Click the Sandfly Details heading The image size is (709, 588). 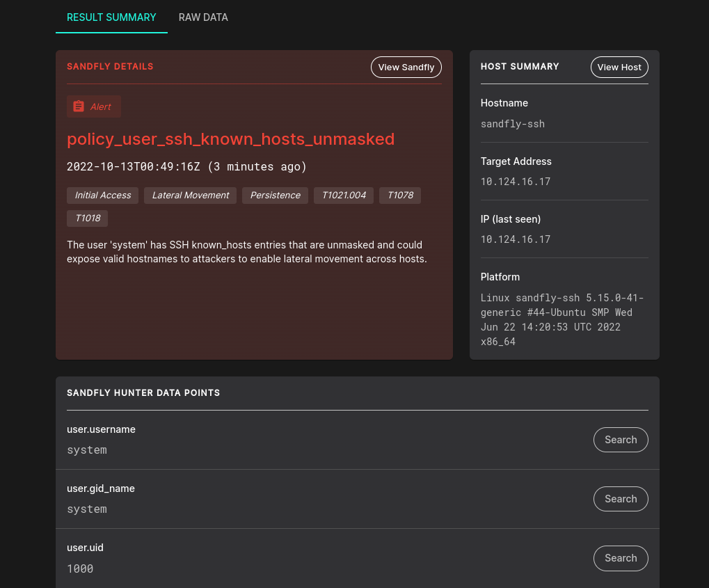pos(110,67)
